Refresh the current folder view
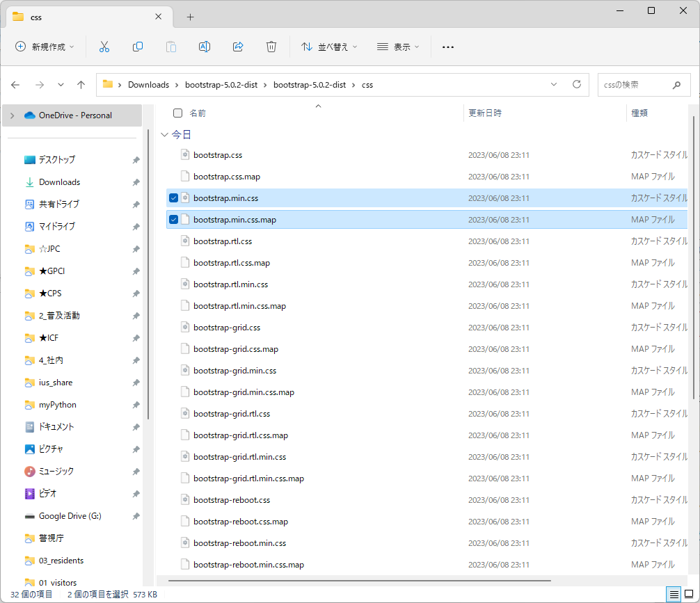 pos(576,84)
